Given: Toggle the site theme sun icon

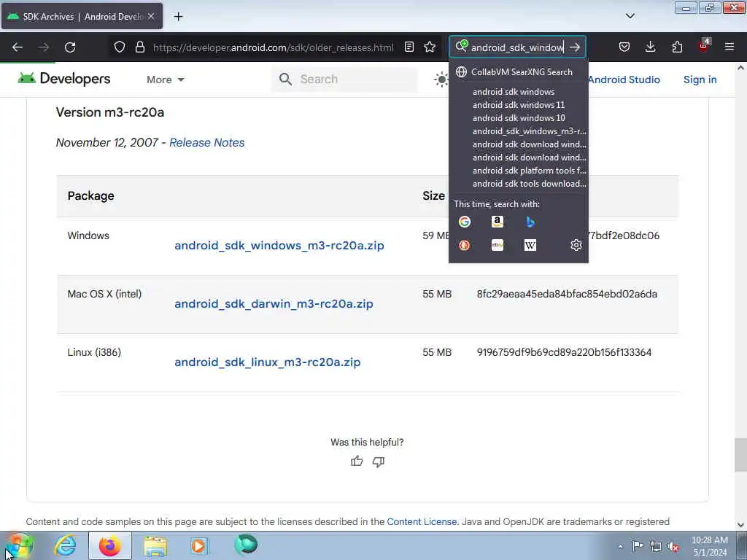Looking at the screenshot, I should [441, 79].
